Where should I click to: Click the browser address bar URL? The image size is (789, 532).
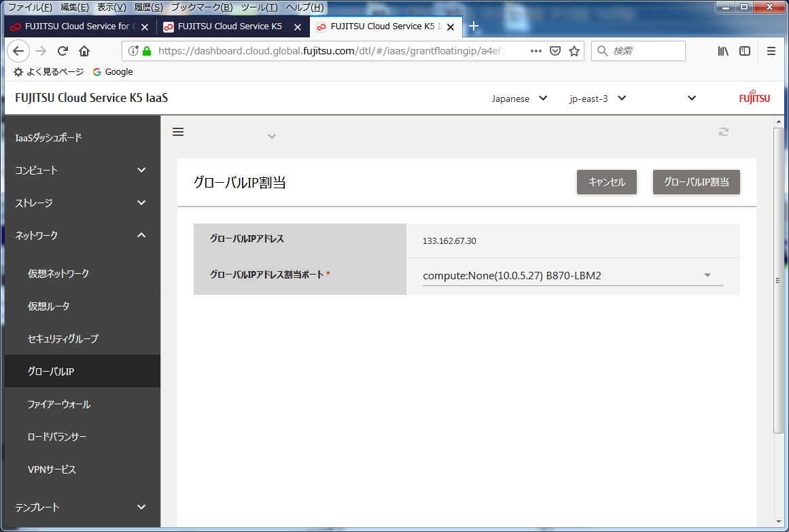(x=332, y=51)
